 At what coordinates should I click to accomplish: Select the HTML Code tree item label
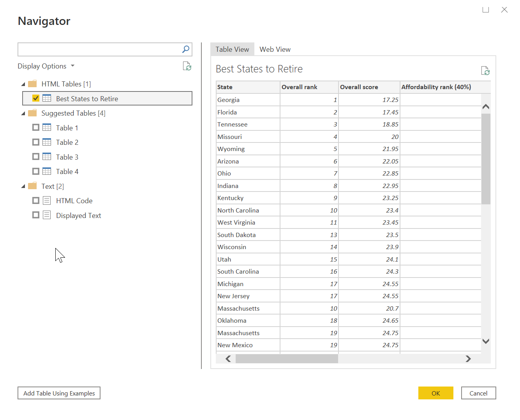(x=74, y=201)
